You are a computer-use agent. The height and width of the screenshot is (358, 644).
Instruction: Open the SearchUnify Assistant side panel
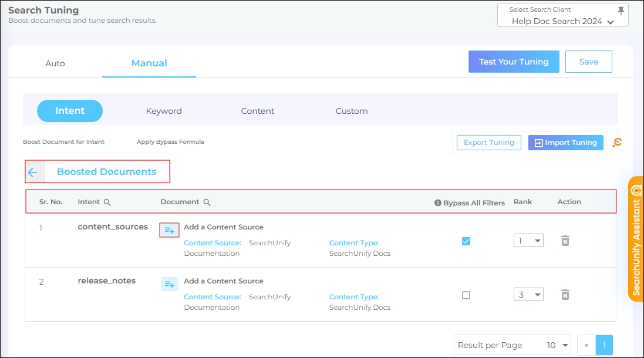pyautogui.click(x=636, y=239)
